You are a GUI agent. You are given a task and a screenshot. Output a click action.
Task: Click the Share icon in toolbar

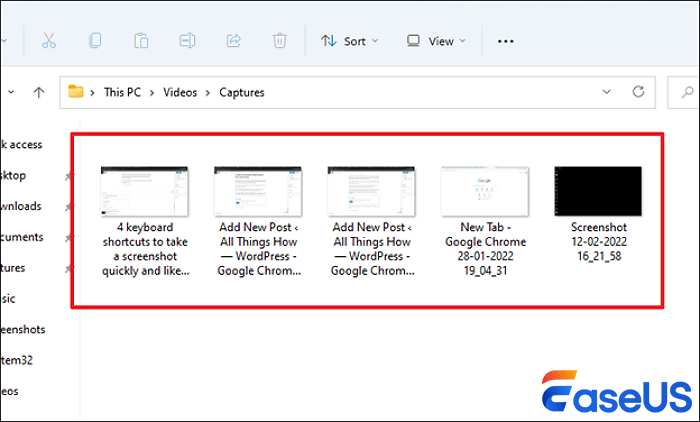coord(234,41)
